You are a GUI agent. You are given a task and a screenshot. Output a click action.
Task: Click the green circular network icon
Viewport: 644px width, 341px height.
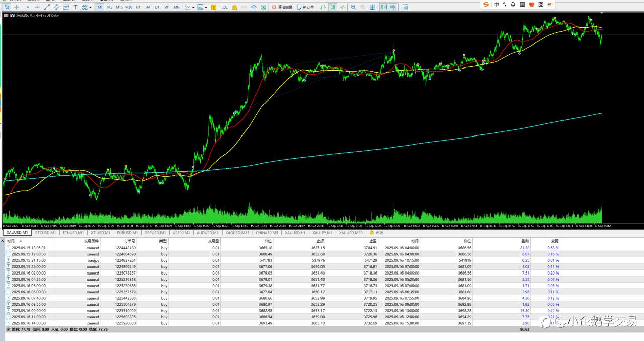(263, 7)
